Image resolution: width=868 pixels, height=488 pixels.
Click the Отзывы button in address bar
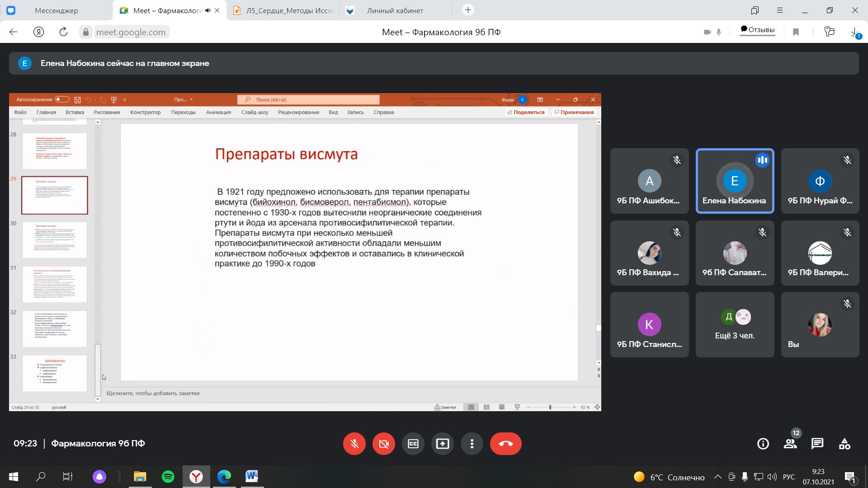[758, 30]
